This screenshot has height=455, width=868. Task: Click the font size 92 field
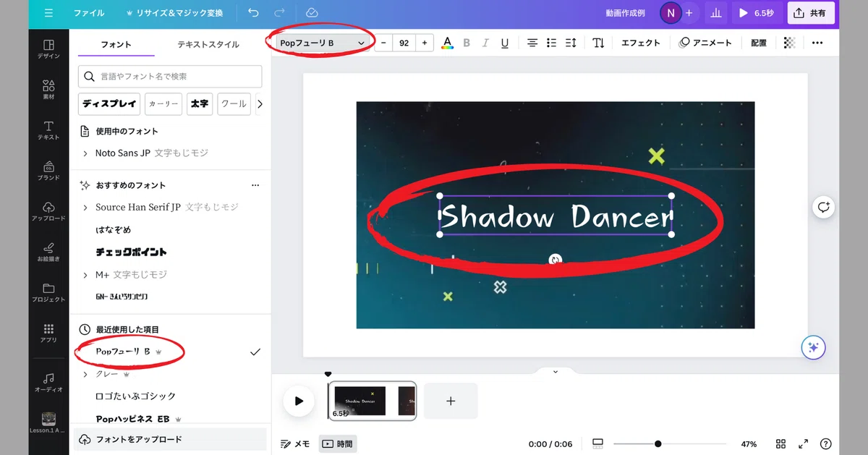pos(404,43)
